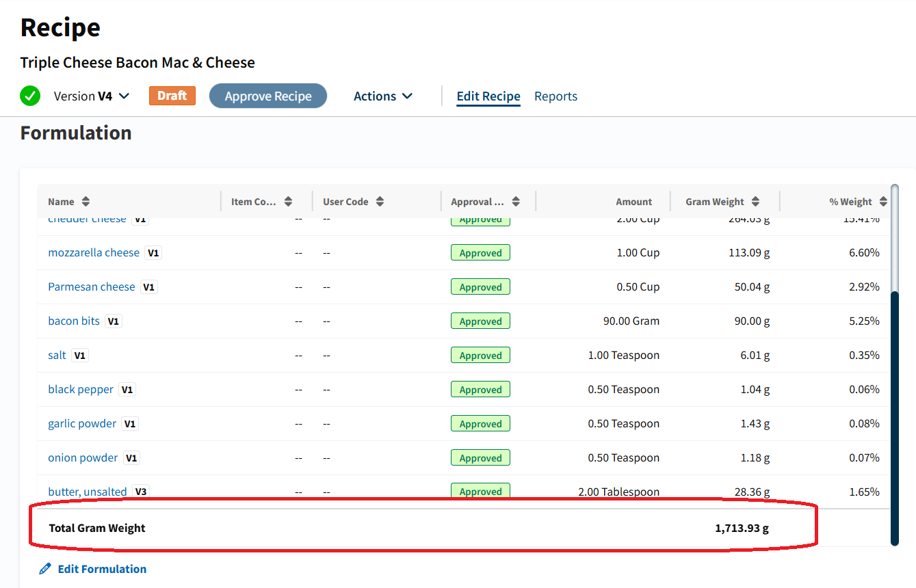Click the pencil icon beside Edit Formulation
916x588 pixels.
(x=45, y=569)
